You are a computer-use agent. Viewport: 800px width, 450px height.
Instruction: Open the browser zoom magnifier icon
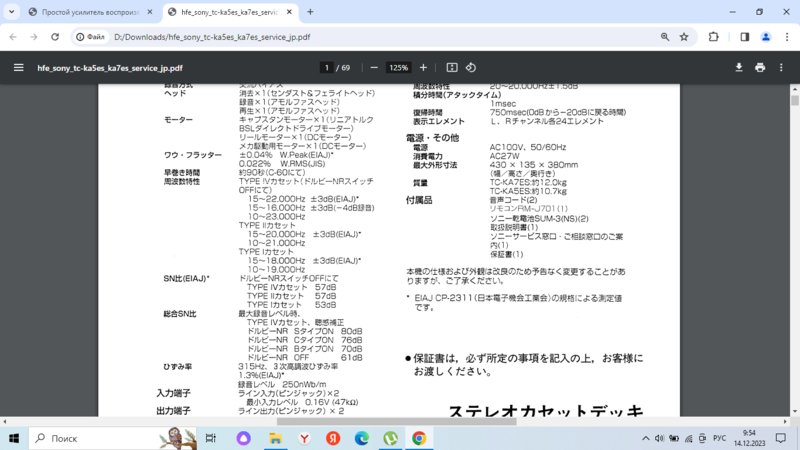click(665, 37)
